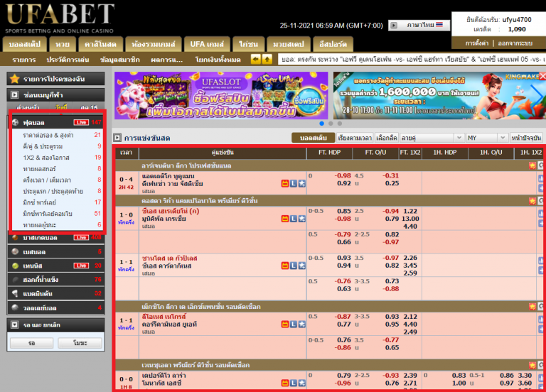This screenshot has width=546, height=392.
Task: Open the ภาษาไทย language selector
Action: point(419,25)
